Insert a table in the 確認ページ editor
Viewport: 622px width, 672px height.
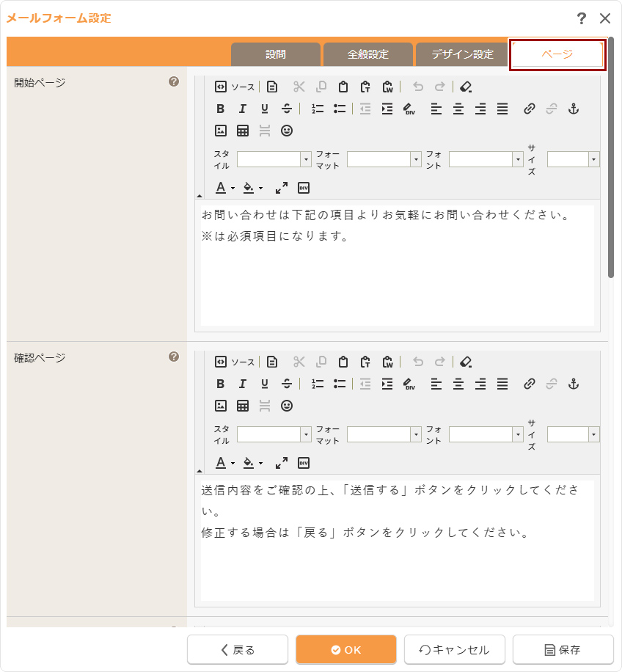point(243,406)
